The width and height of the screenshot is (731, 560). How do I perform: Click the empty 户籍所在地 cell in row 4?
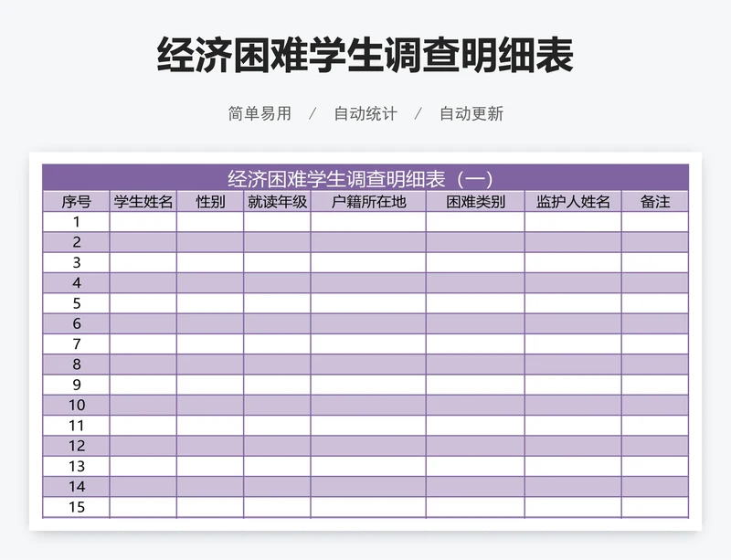368,283
